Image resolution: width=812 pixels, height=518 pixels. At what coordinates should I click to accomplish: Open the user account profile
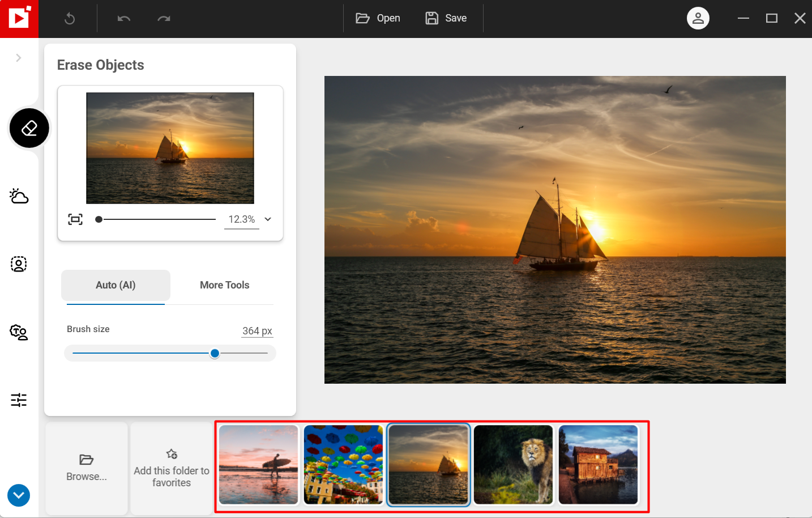point(698,18)
